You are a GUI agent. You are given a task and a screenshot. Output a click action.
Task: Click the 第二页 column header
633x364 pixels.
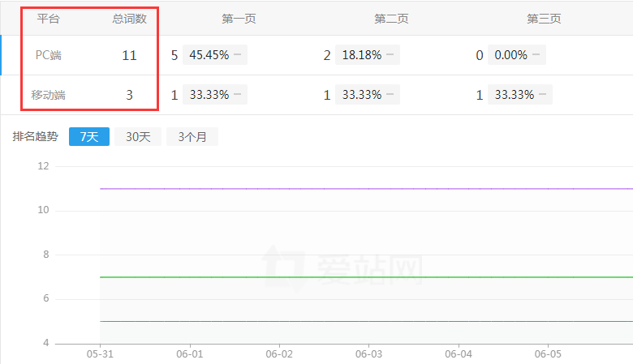(391, 19)
